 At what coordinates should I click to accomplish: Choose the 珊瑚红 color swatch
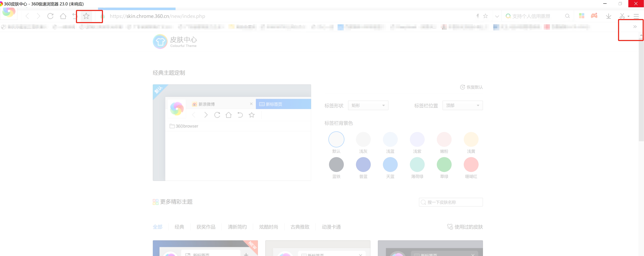pyautogui.click(x=471, y=165)
